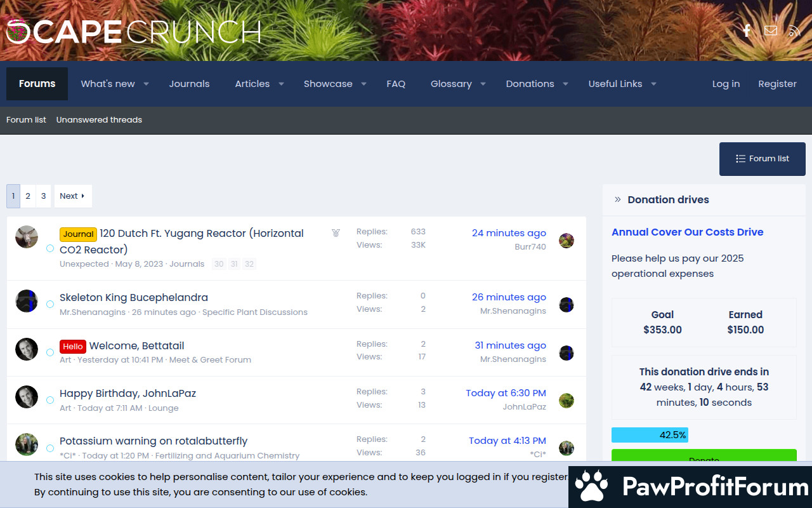812x508 pixels.
Task: Expand the What's new dropdown arrow
Action: tap(146, 84)
